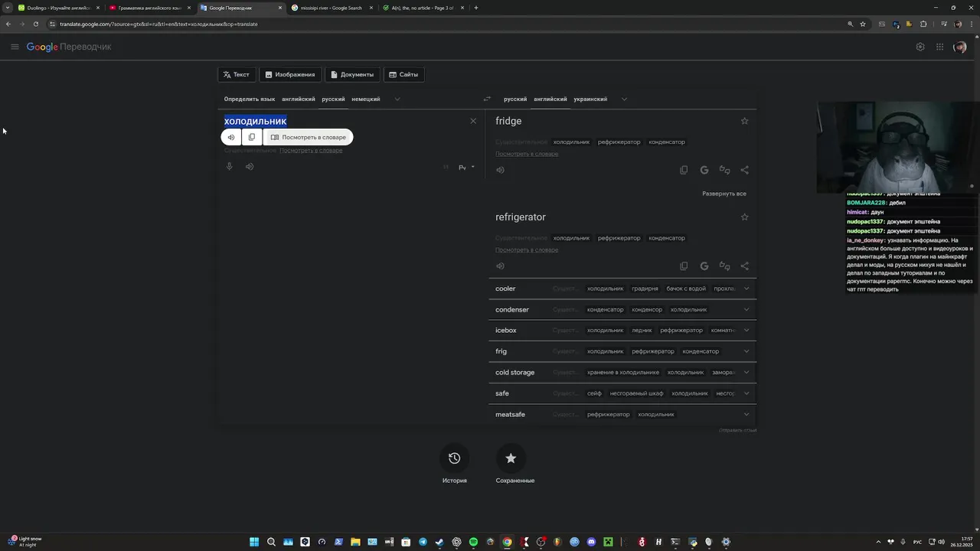Open 'Посмотреть в словаре' link under refrigerator
The height and width of the screenshot is (551, 980).
[527, 249]
